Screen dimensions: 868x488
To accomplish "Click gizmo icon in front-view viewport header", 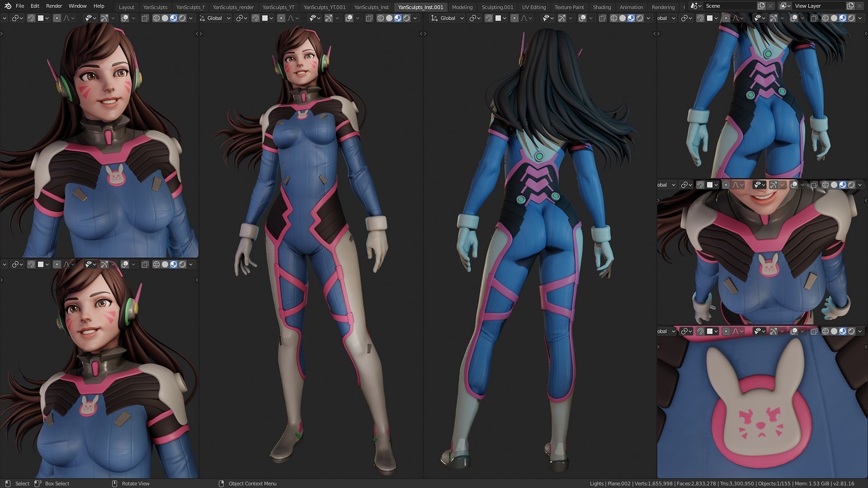I will [328, 18].
